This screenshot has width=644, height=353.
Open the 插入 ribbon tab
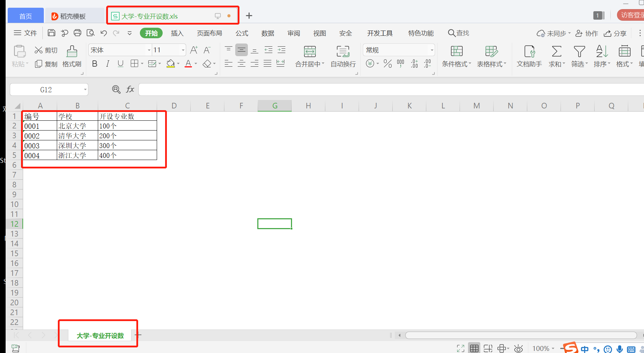(177, 33)
